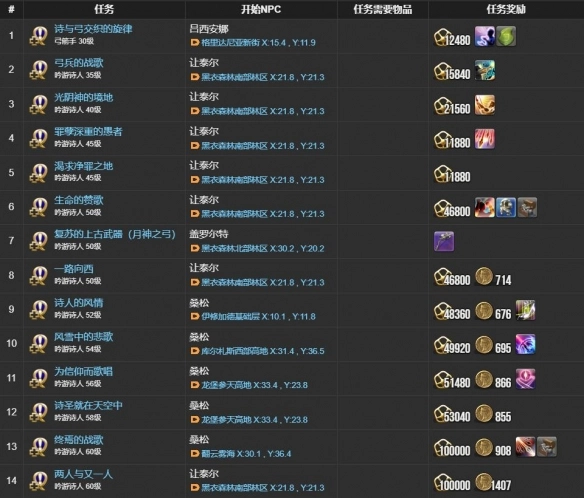Image resolution: width=584 pixels, height=498 pixels.
Task: Click the 任务奖励 column header
Action: [506, 9]
